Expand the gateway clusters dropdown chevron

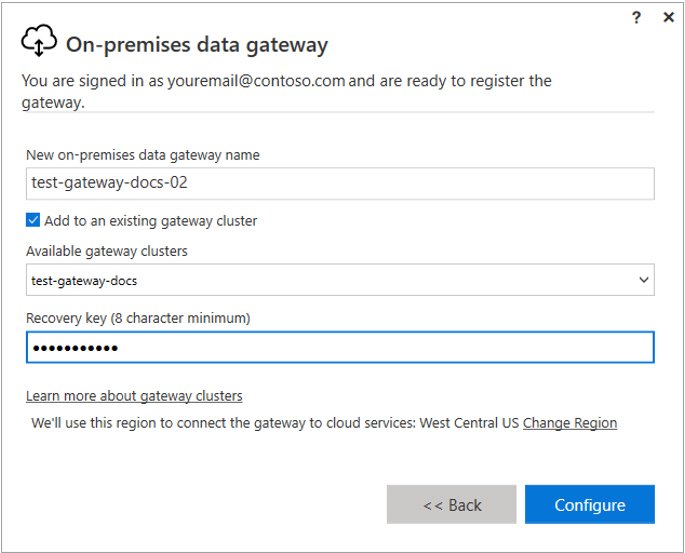click(644, 281)
